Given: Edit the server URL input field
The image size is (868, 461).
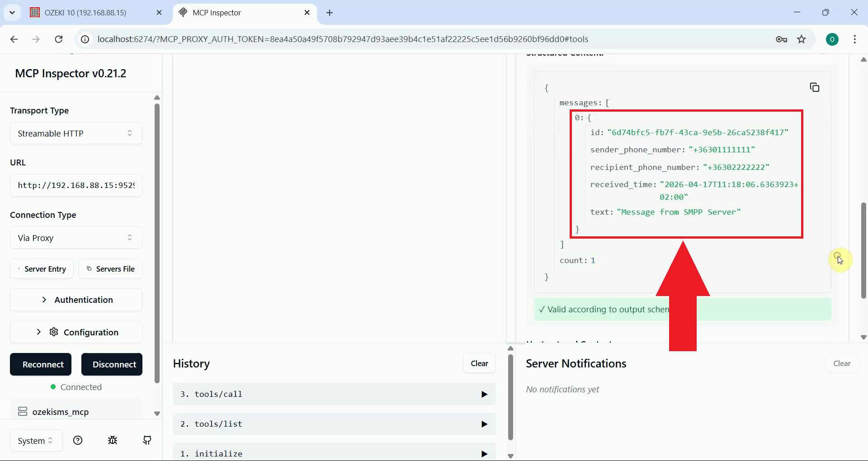Looking at the screenshot, I should 75,185.
